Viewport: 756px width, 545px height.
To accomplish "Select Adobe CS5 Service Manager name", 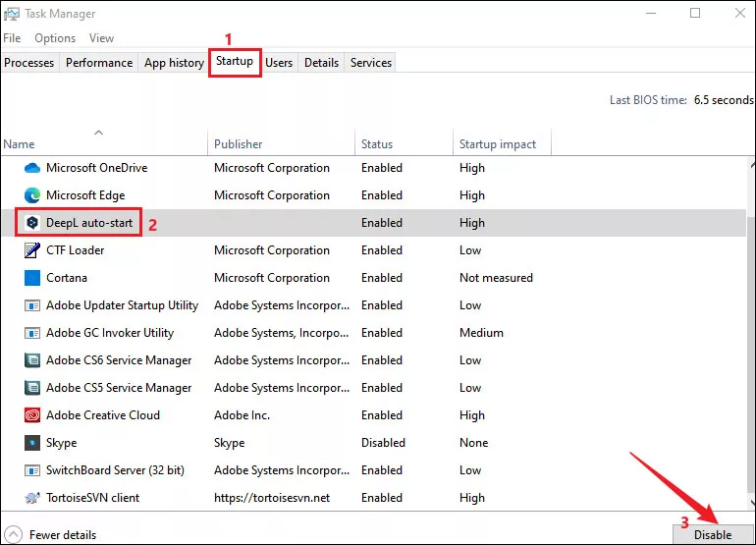I will coord(119,388).
